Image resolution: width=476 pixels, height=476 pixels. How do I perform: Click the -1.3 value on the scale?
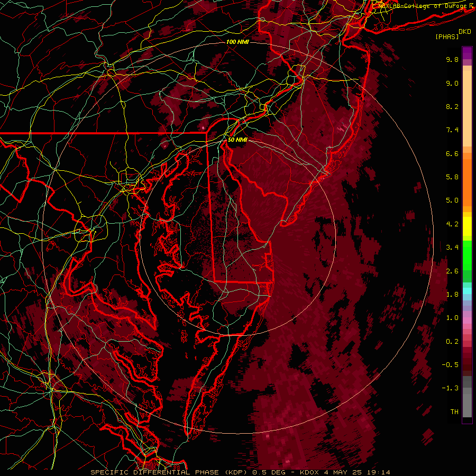(x=450, y=388)
